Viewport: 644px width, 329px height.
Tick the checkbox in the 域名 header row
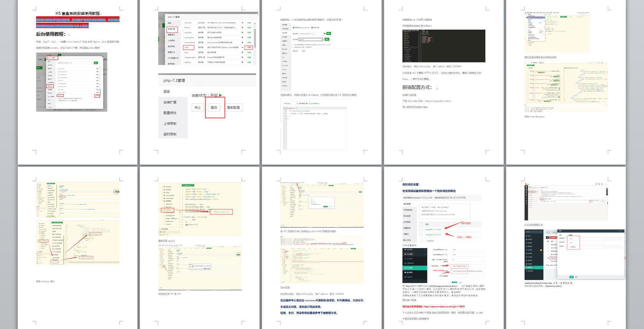422,224
